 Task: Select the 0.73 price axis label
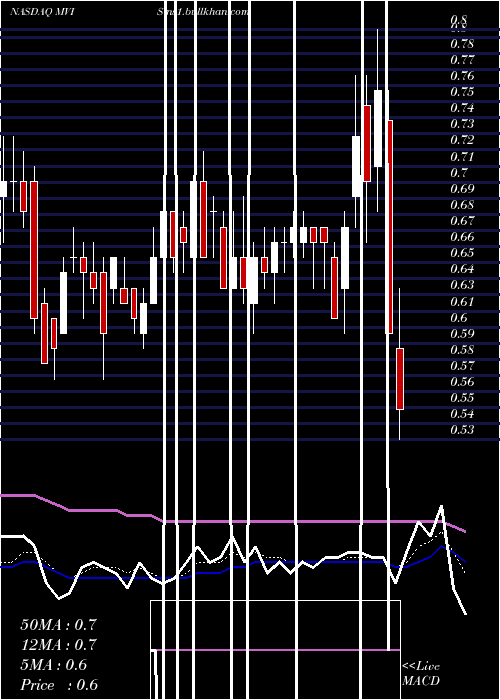coord(462,124)
